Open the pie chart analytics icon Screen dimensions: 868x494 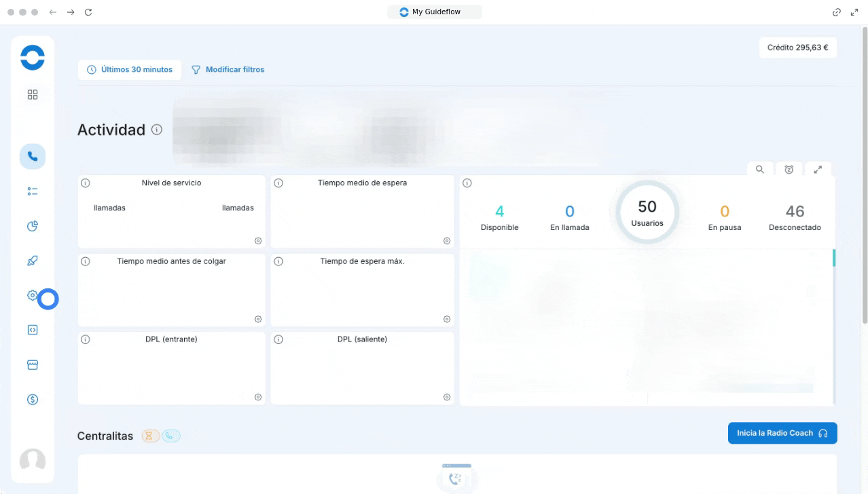tap(33, 226)
